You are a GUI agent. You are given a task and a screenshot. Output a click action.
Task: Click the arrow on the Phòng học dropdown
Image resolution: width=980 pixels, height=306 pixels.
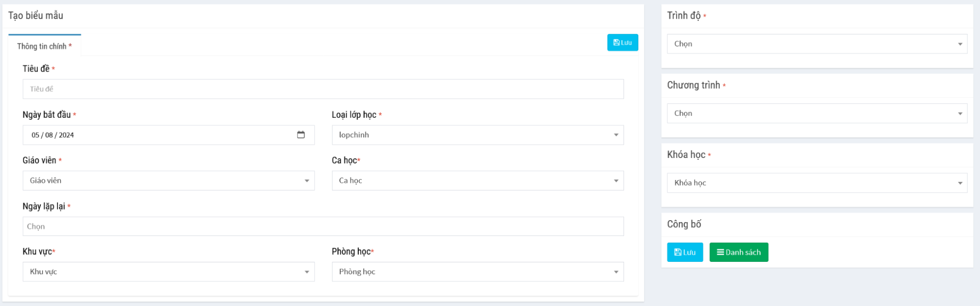point(616,272)
